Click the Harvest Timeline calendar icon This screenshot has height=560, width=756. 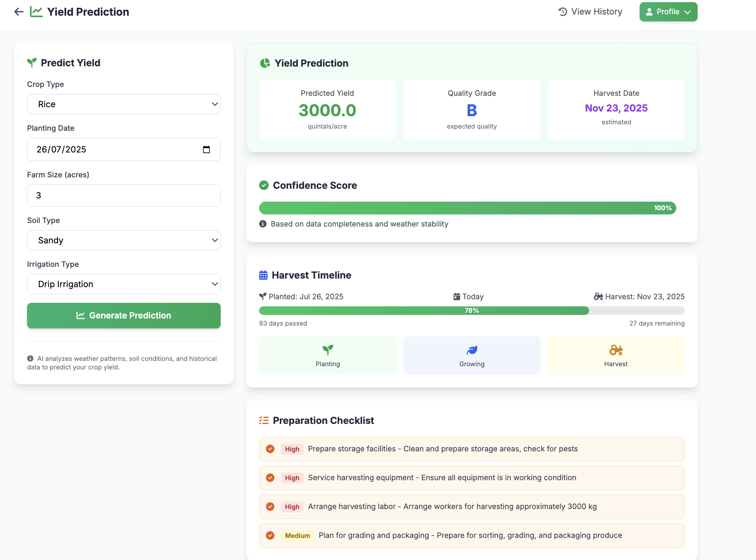(x=263, y=275)
